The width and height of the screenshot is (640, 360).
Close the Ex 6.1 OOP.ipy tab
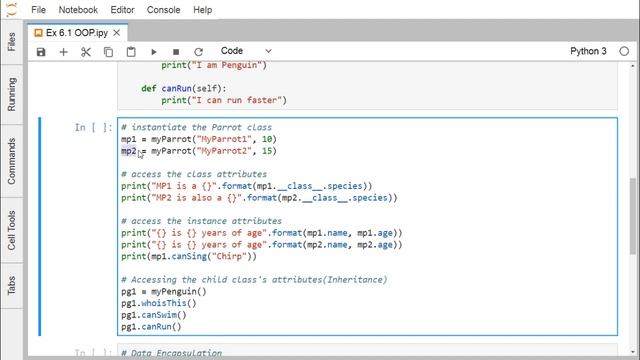click(x=117, y=33)
